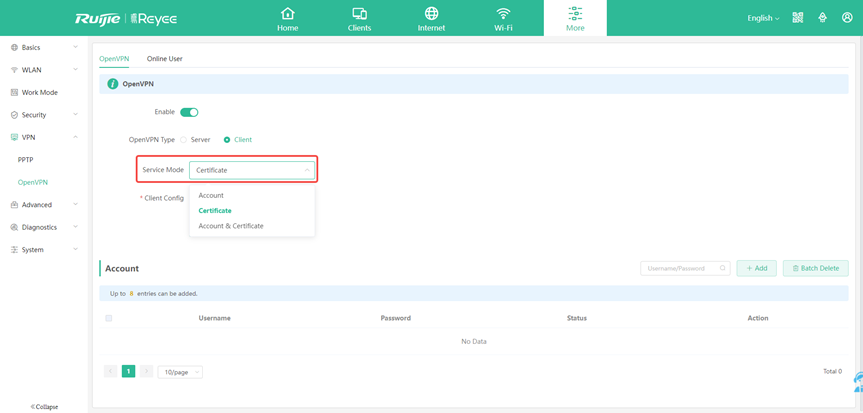This screenshot has height=413, width=863.
Task: Click the OpenVPN info icon
Action: coord(112,84)
